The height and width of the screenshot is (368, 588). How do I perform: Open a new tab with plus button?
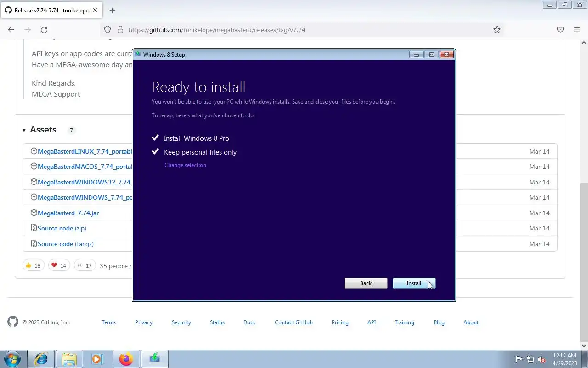[112, 10]
